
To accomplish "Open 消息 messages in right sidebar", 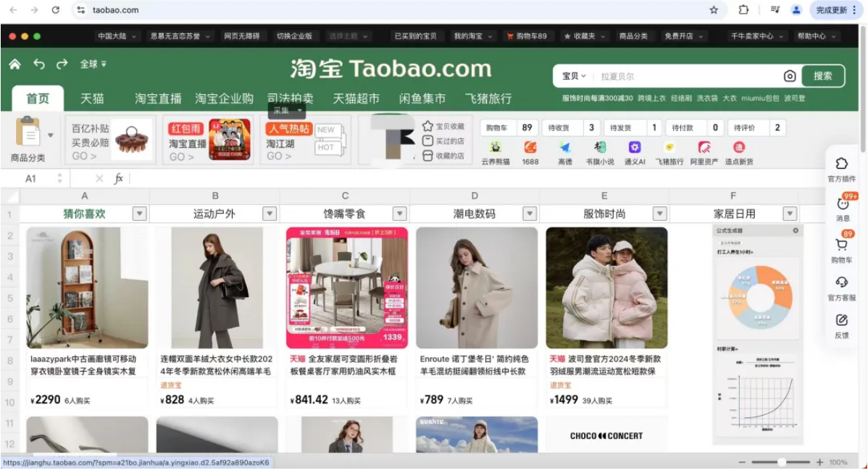I will click(x=842, y=208).
